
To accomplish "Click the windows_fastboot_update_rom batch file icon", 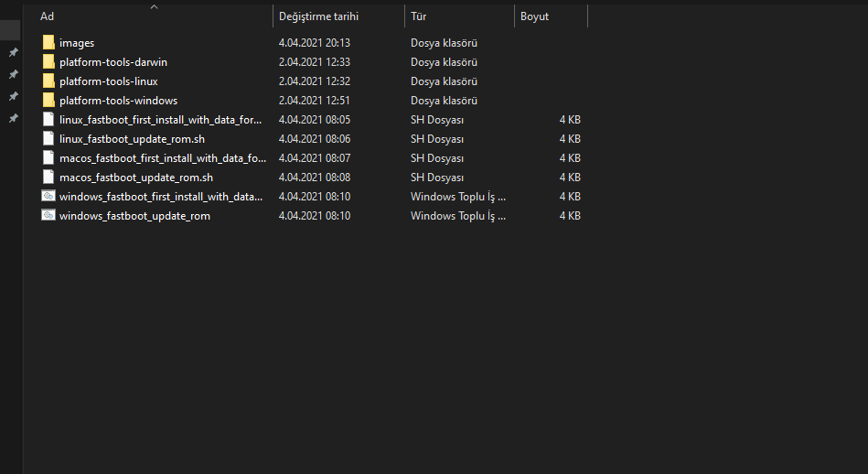I will click(x=48, y=215).
